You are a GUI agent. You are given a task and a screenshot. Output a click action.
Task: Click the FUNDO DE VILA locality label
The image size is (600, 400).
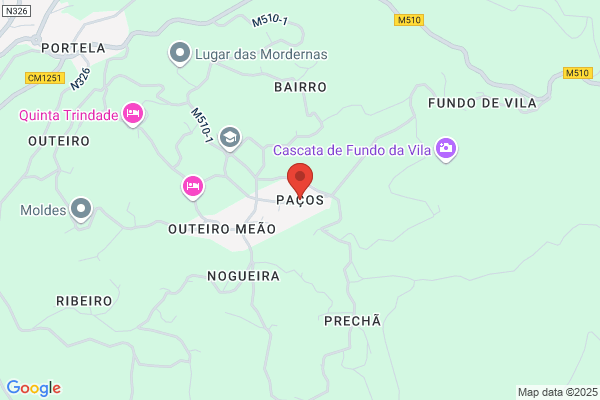coord(482,103)
